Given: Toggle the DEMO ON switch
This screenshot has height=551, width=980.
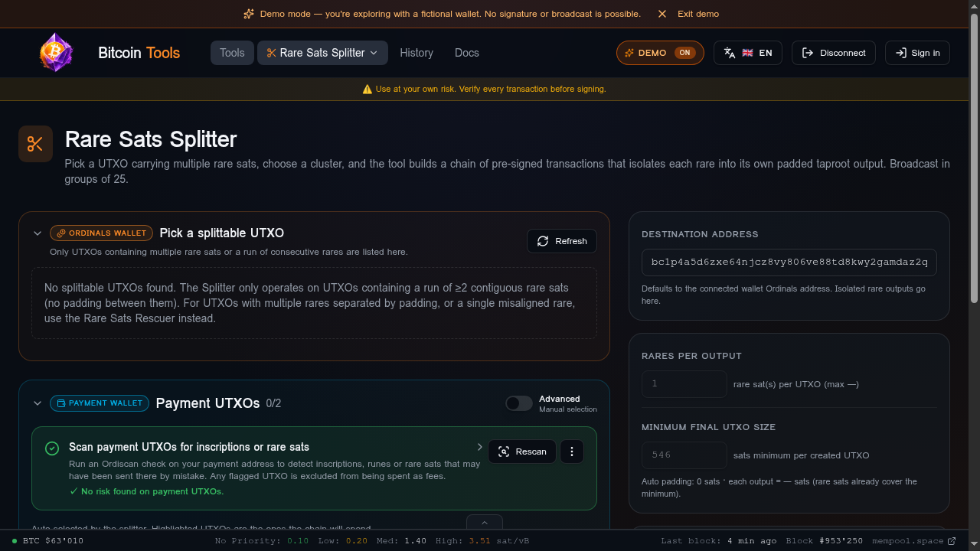Looking at the screenshot, I should point(660,53).
